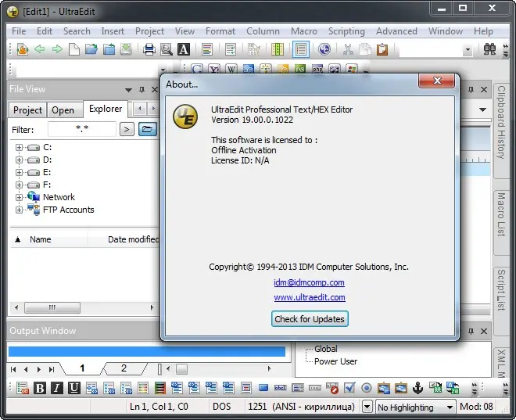This screenshot has width=516, height=420.
Task: Click the anchor icon in HTML toolbar
Action: pos(418,389)
